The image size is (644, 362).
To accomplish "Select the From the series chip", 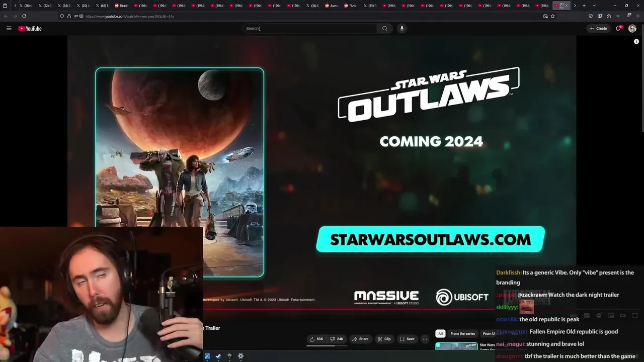I will [x=463, y=333].
